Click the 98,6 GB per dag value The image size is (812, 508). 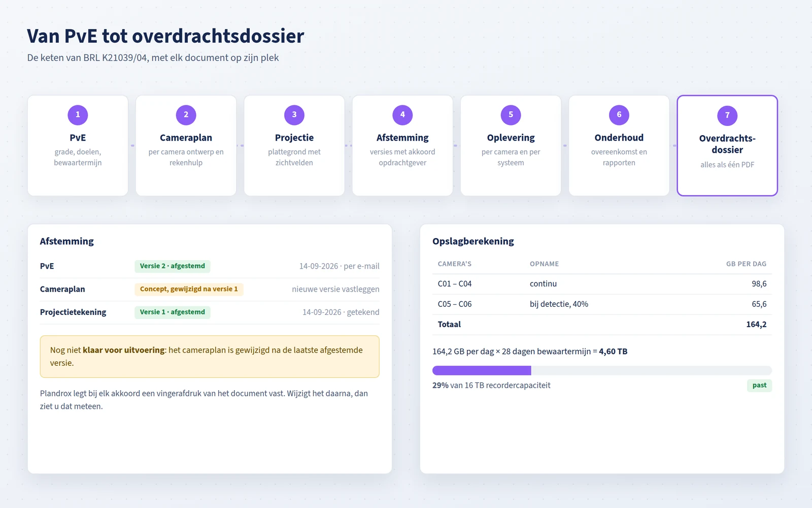point(759,284)
